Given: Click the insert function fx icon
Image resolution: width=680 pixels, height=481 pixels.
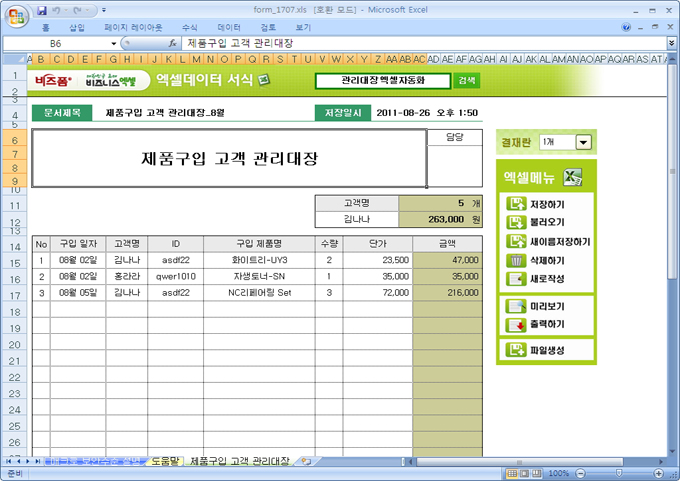Looking at the screenshot, I should (173, 44).
